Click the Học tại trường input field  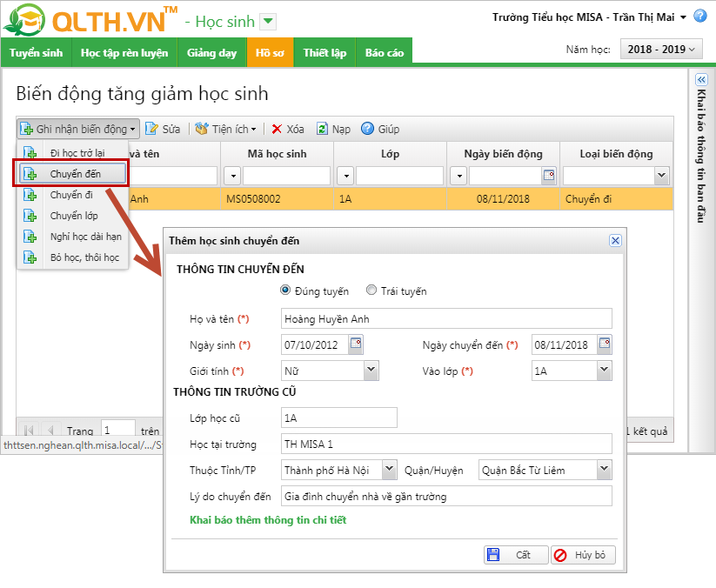pos(446,444)
